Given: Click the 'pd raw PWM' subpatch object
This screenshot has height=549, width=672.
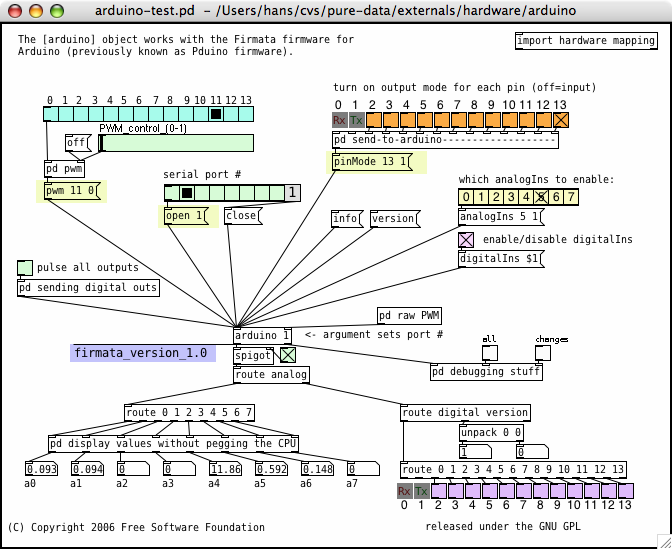Looking at the screenshot, I should point(408,316).
